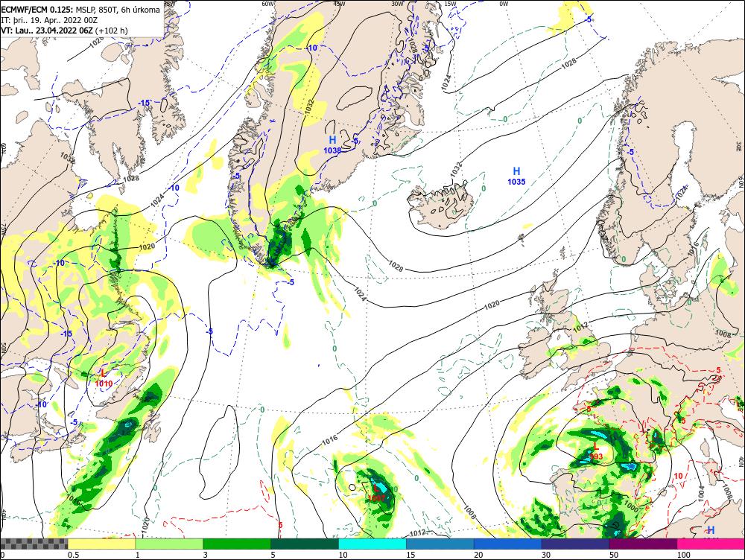The width and height of the screenshot is (745, 560).
Task: Click the low pressure value "993" over Iberia
Action: pos(596,457)
